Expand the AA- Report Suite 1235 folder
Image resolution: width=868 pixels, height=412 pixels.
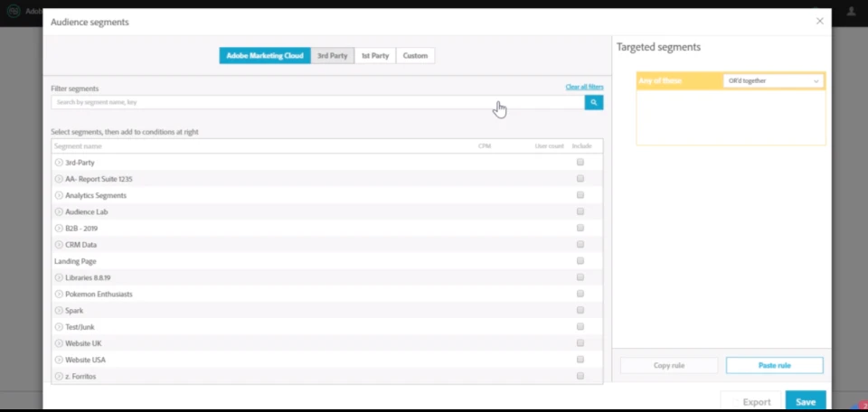(59, 179)
